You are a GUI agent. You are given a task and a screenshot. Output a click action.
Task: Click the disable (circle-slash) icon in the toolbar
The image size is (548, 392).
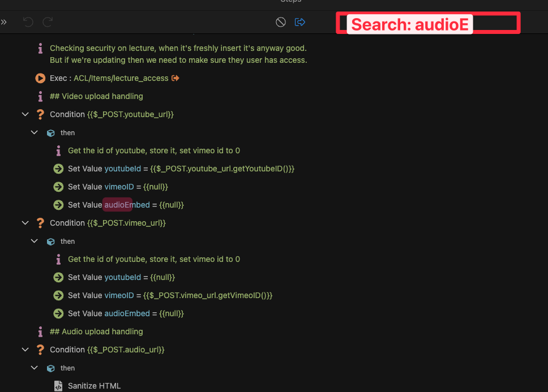281,22
